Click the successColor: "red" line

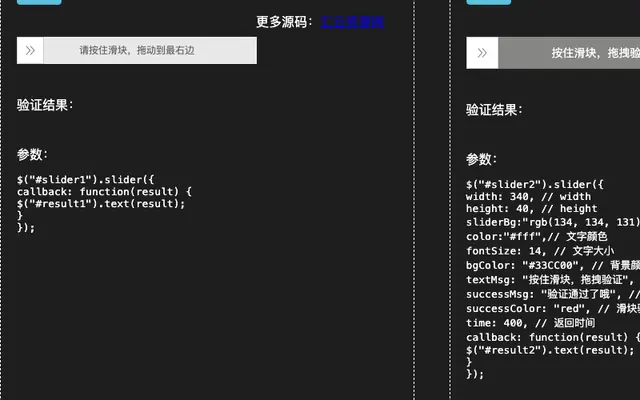coord(553,308)
